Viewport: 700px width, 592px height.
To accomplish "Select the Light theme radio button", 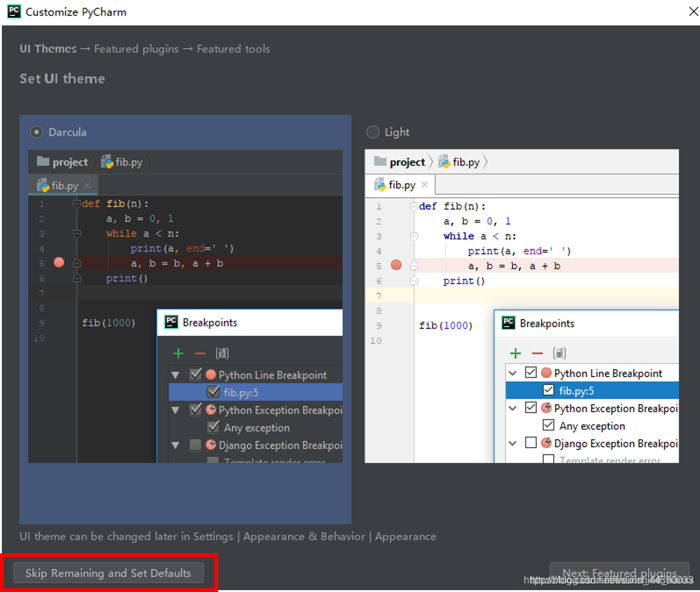I will [372, 132].
